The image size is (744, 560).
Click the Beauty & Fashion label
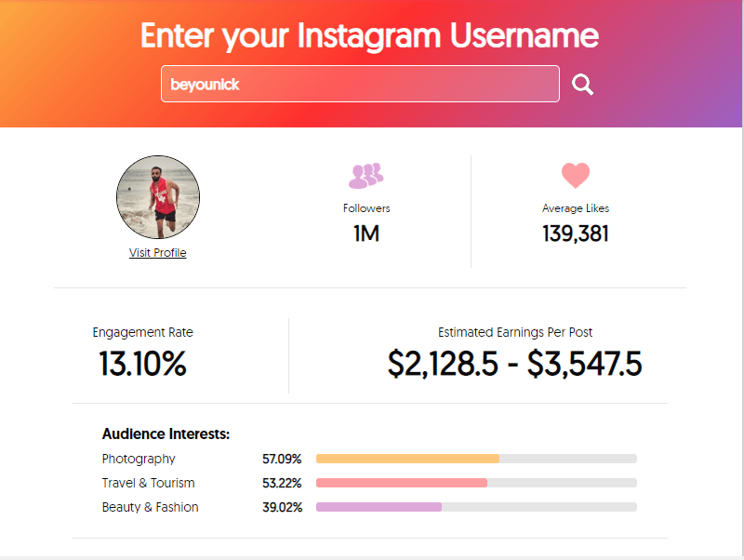tap(150, 507)
